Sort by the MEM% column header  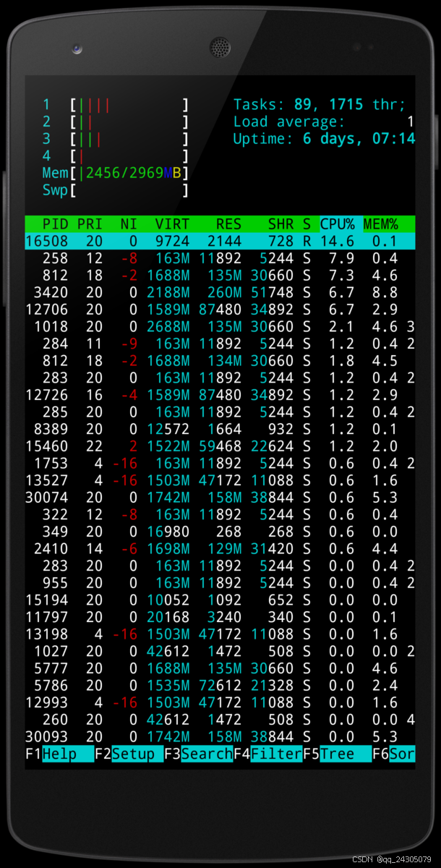[381, 224]
